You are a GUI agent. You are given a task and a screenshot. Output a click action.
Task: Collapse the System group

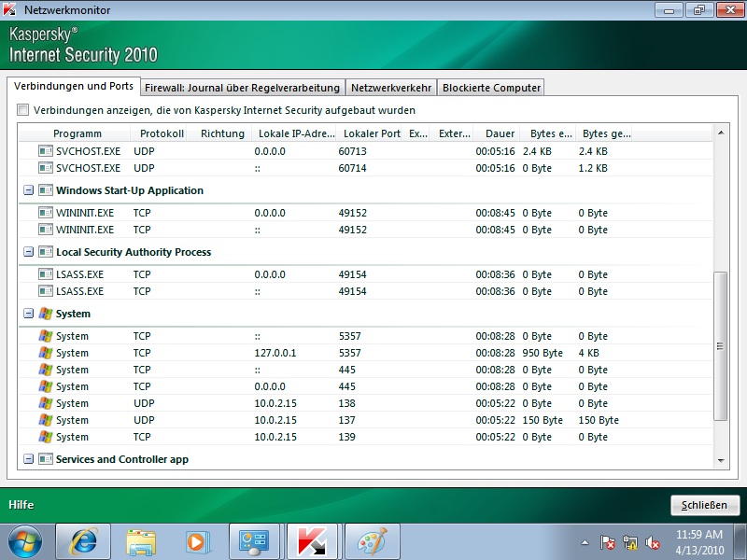pos(29,314)
